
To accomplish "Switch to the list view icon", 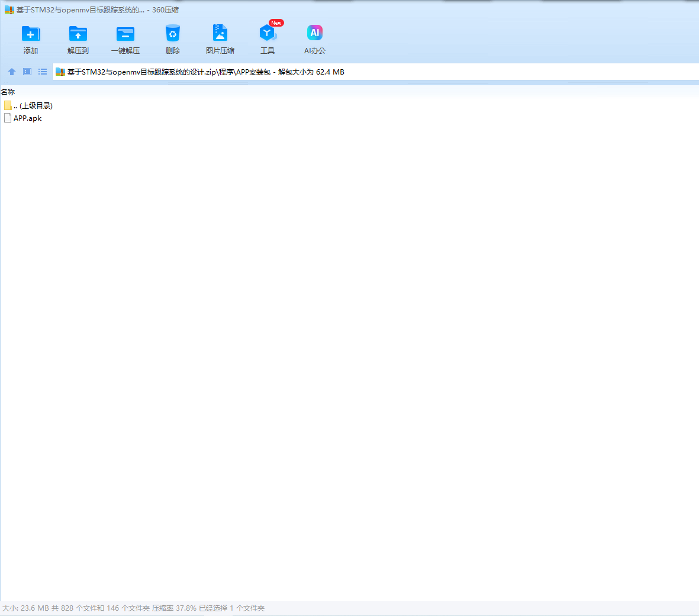I will pos(43,72).
